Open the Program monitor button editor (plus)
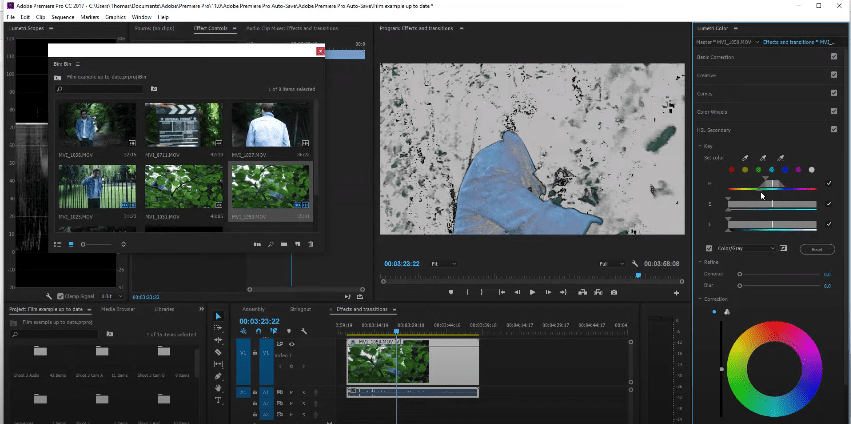This screenshot has width=851, height=424. (x=677, y=293)
